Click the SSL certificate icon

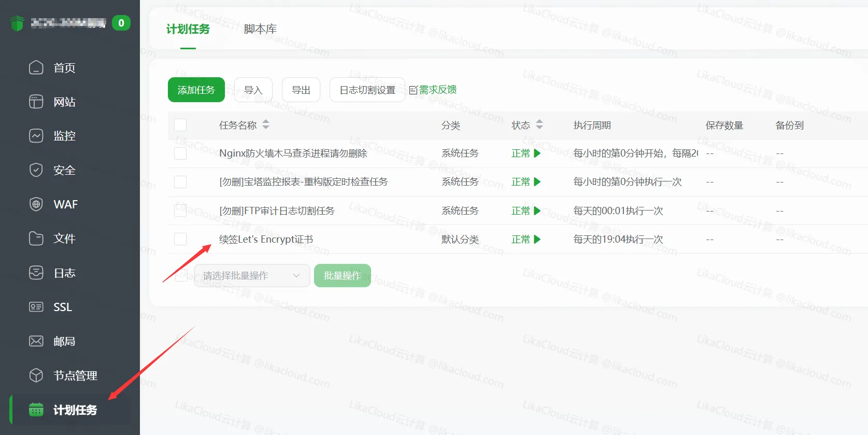(x=36, y=307)
